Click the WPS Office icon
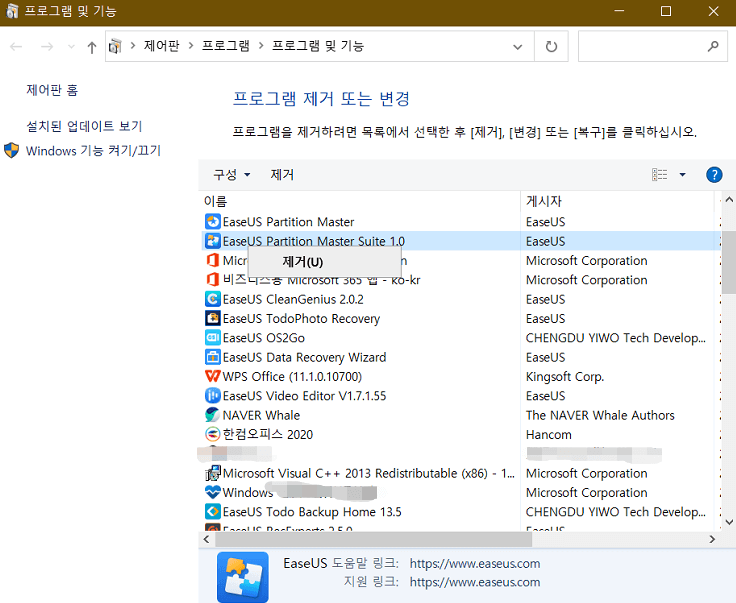 pyautogui.click(x=213, y=376)
